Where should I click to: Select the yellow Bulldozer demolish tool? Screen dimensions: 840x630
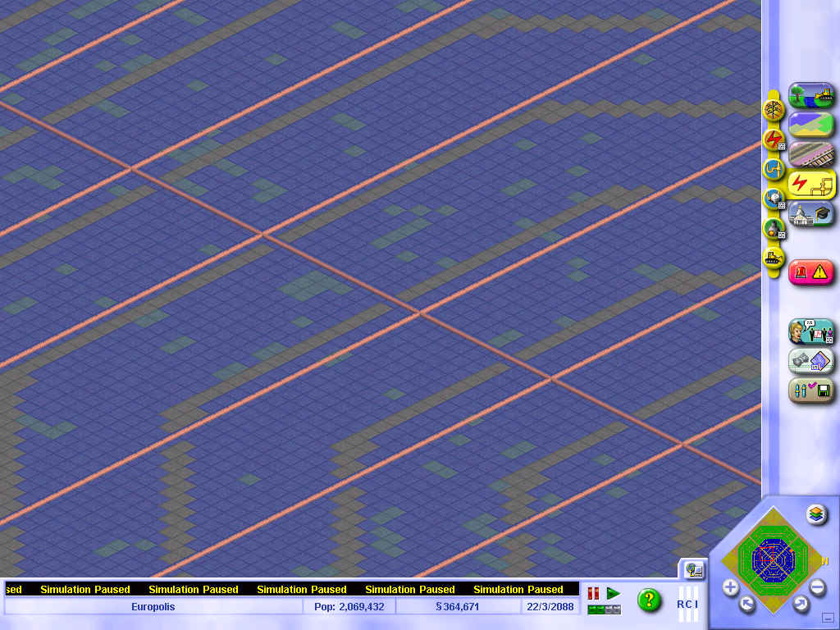pyautogui.click(x=774, y=258)
